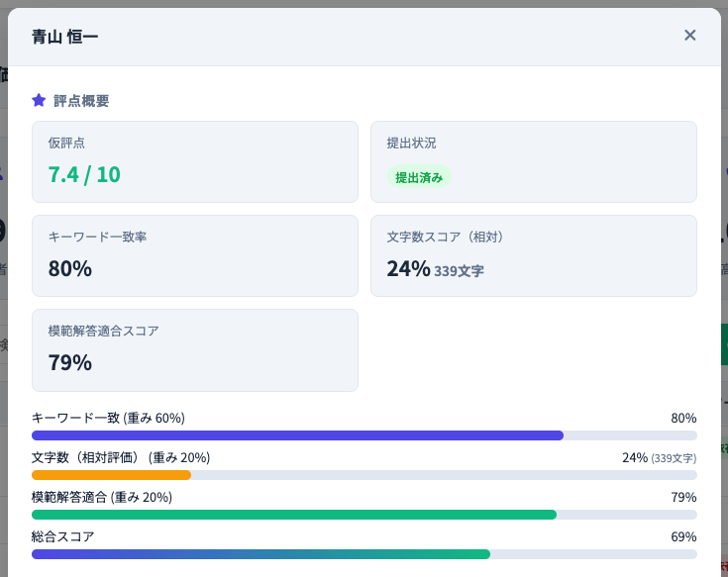This screenshot has width=728, height=577.
Task: Click the orange 文字数 progress bar
Action: pos(111,475)
